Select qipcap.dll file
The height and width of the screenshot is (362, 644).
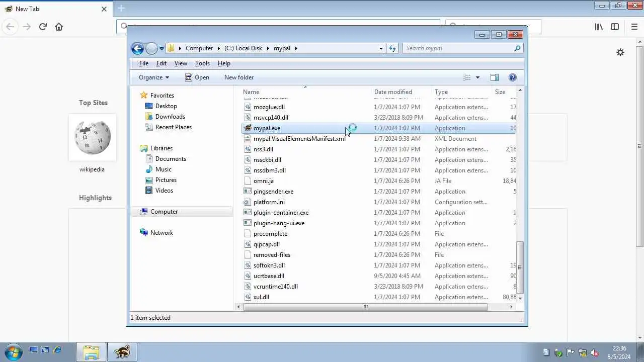pos(266,244)
